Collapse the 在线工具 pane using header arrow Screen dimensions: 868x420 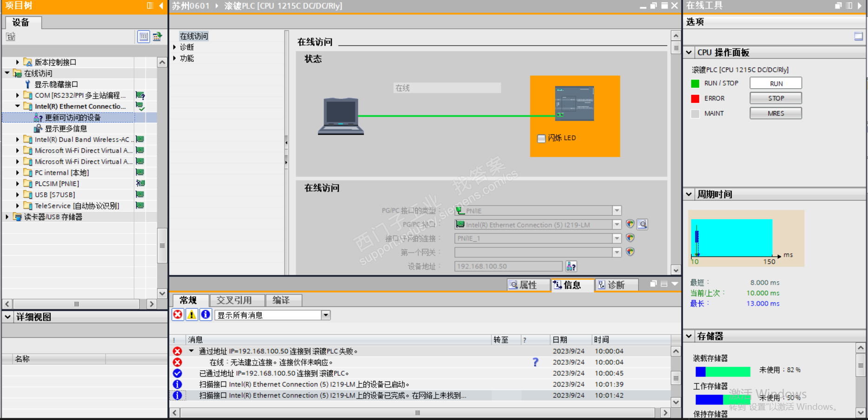click(x=860, y=6)
